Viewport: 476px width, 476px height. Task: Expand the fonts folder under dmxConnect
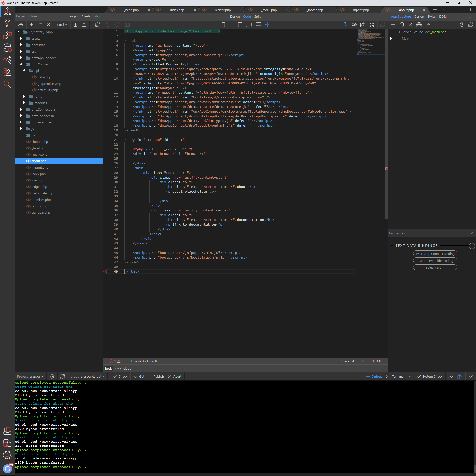pyautogui.click(x=24, y=96)
